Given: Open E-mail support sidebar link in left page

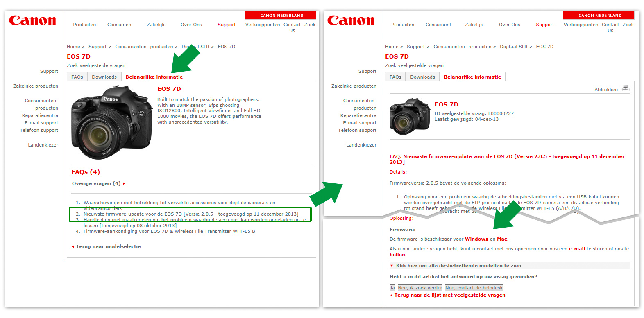Looking at the screenshot, I should tap(41, 123).
